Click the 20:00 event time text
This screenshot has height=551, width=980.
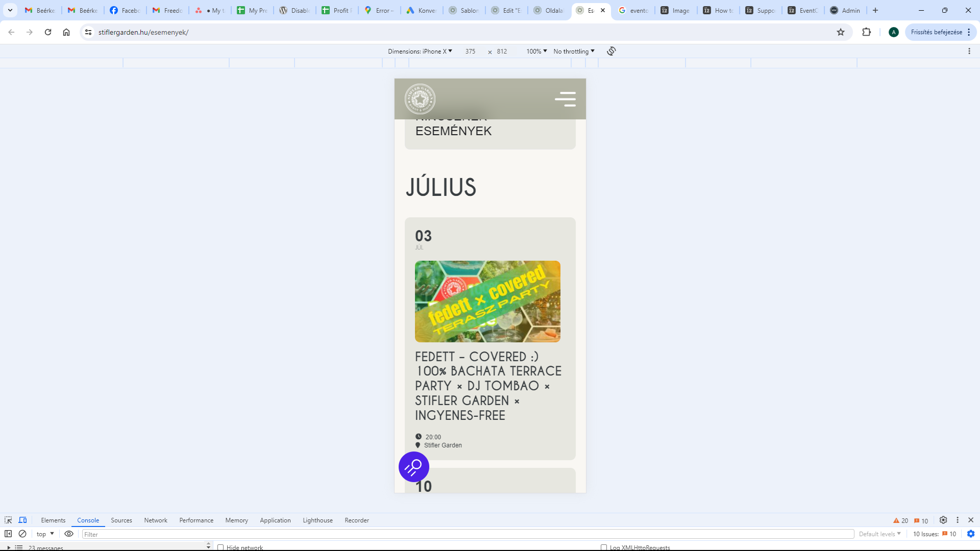point(433,437)
